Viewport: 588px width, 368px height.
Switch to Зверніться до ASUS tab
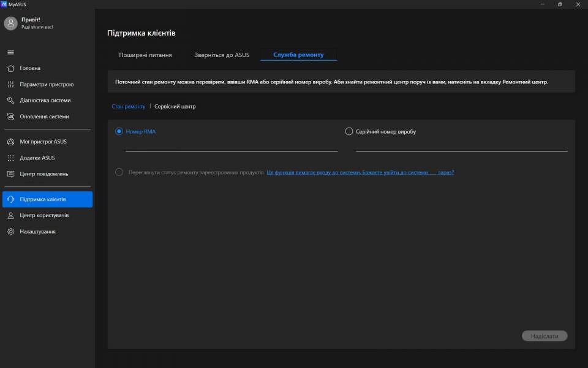[222, 55]
